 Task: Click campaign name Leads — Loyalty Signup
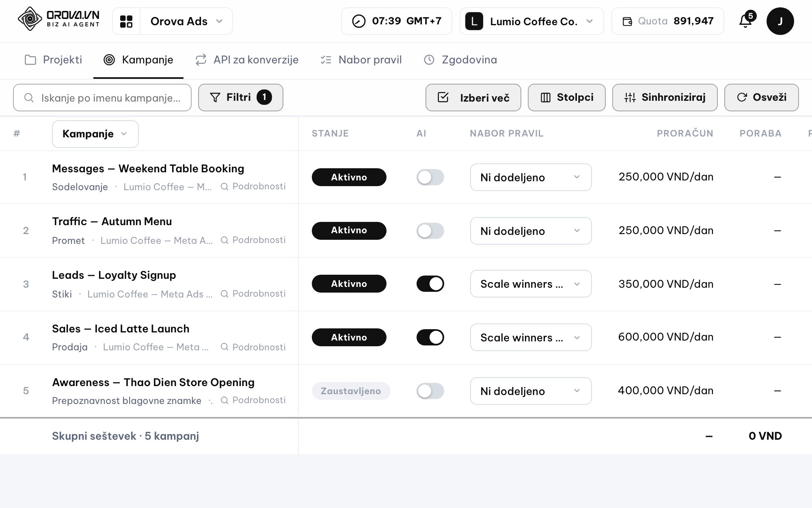114,275
